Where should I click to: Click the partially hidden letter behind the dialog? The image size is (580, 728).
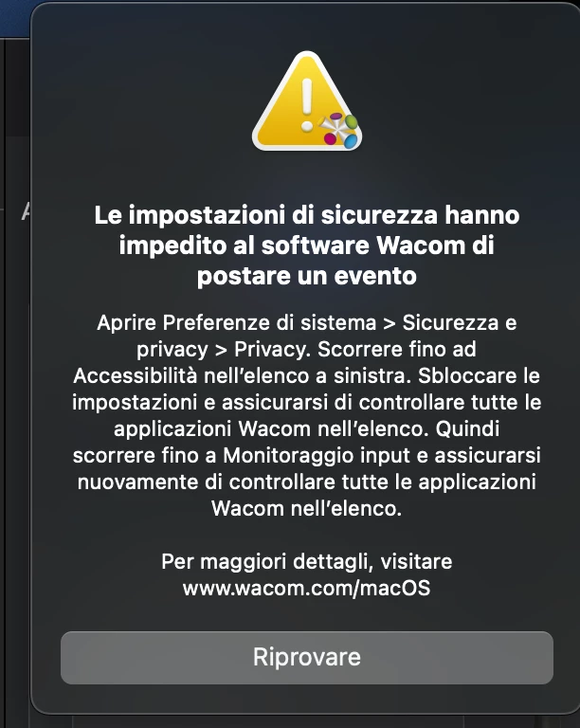click(x=26, y=212)
